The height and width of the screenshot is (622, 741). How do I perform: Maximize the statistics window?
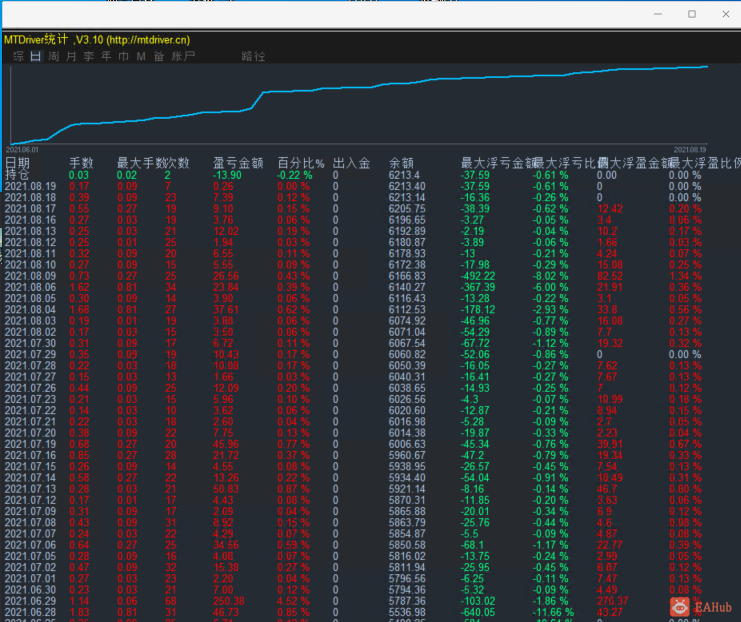pyautogui.click(x=692, y=14)
